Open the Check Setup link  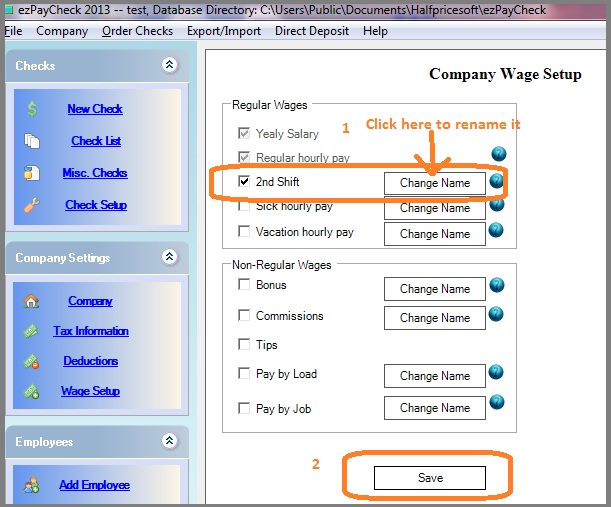96,205
